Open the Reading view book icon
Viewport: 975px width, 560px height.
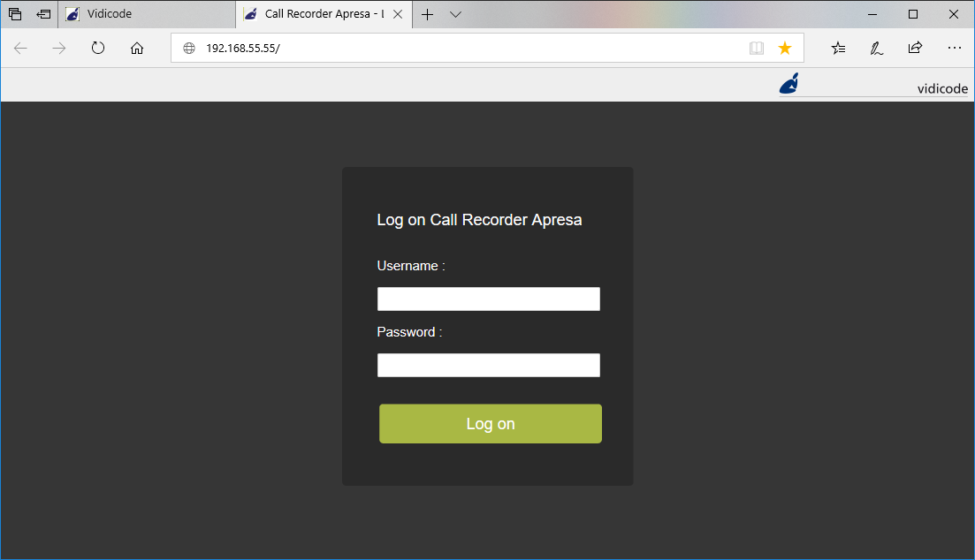756,48
